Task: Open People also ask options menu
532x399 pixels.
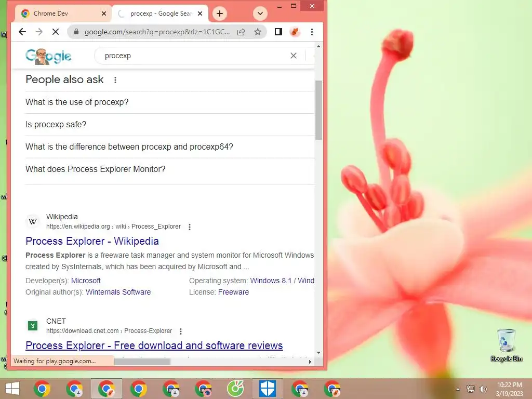Action: [115, 79]
